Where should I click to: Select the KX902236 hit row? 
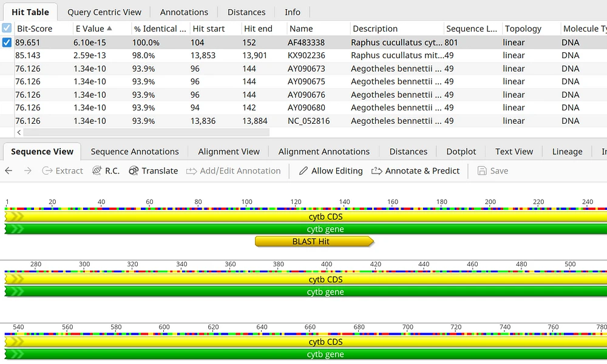coord(306,56)
